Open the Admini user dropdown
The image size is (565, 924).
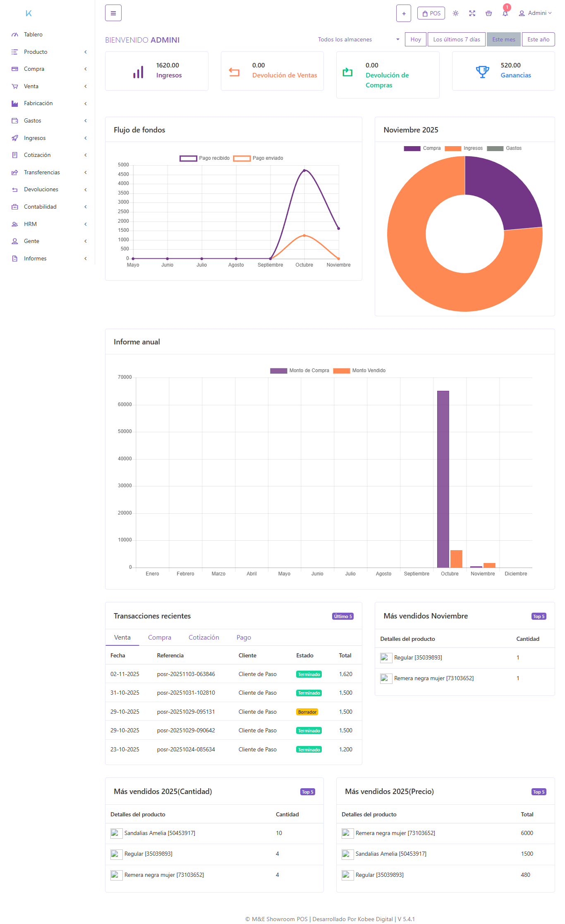[535, 13]
